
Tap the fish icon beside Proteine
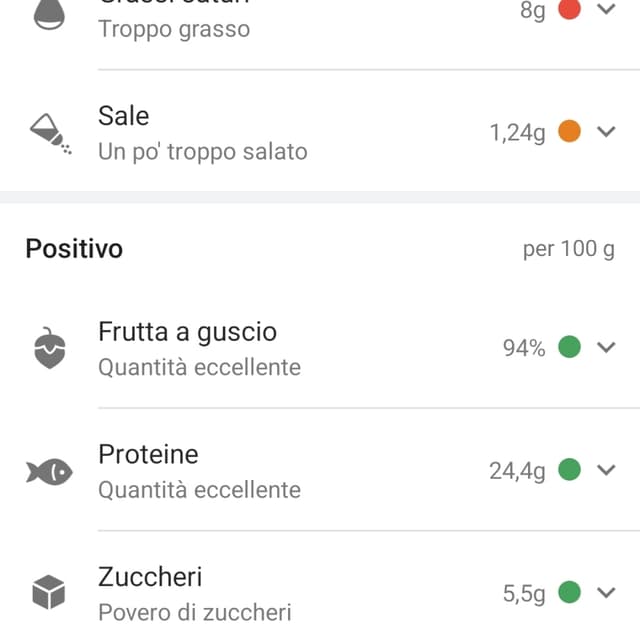click(x=49, y=471)
